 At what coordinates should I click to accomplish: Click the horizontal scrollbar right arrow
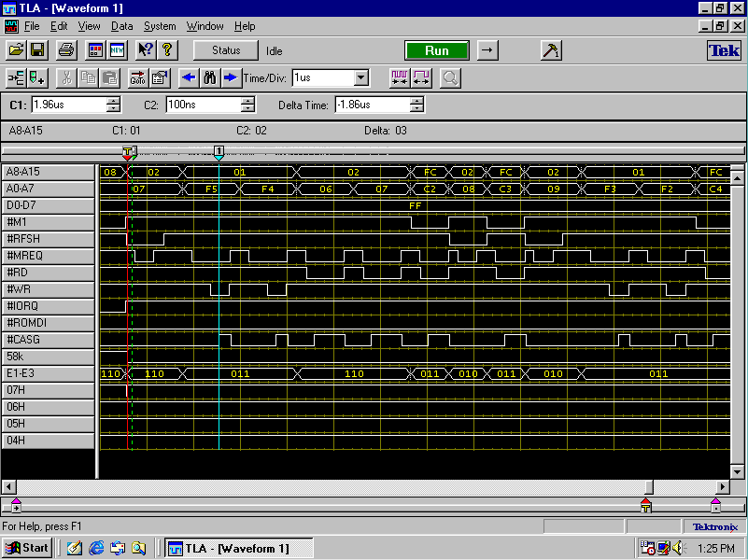[x=723, y=487]
